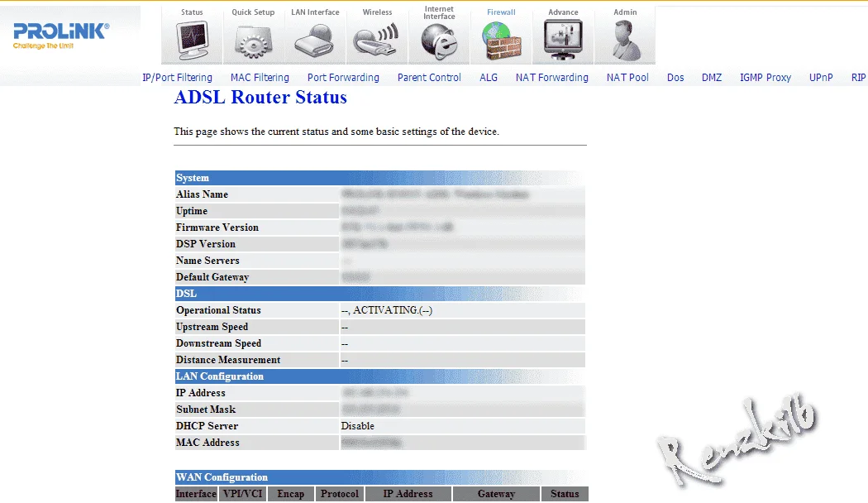Click the LAN IP Address row label
The image size is (868, 503).
click(200, 393)
